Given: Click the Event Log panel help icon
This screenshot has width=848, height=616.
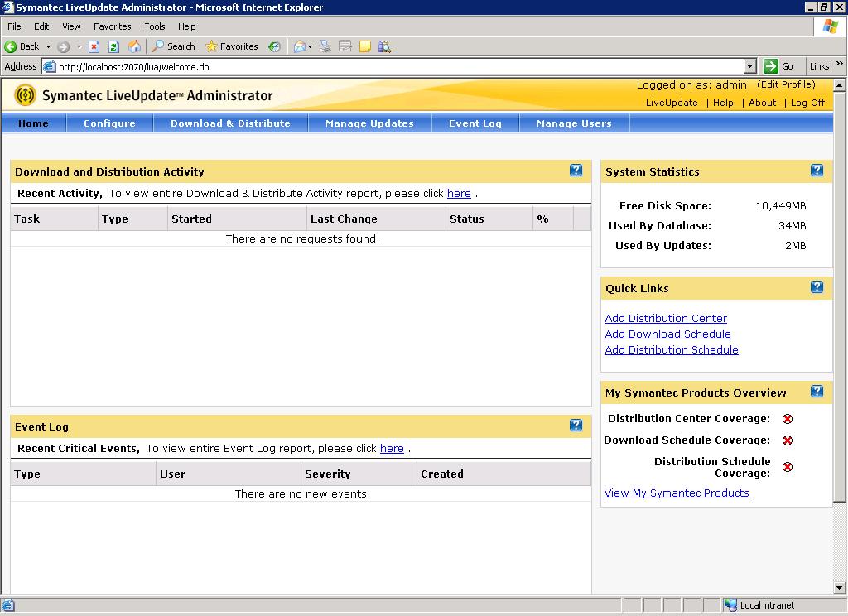Looking at the screenshot, I should [x=576, y=426].
